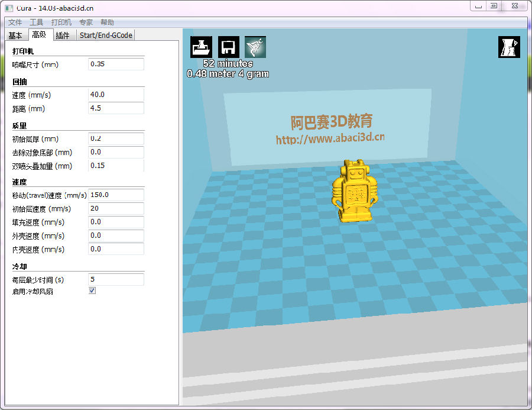532x410 pixels.
Task: Click the travel speed field showing 150.0
Action: (116, 195)
